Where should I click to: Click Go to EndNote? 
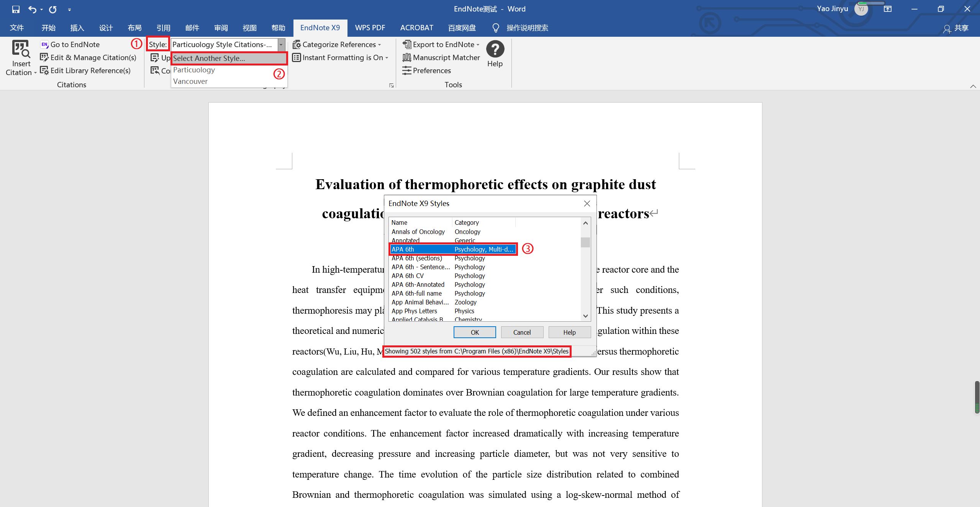point(70,44)
